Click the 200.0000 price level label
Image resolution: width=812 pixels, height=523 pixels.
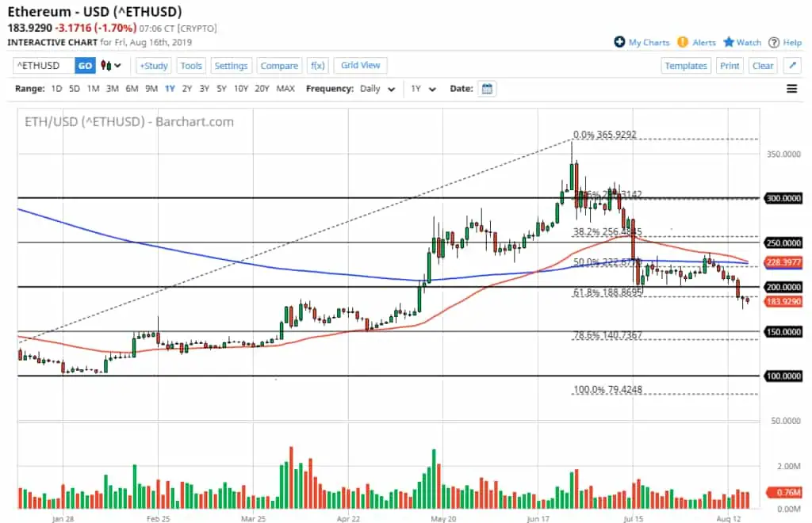point(783,287)
